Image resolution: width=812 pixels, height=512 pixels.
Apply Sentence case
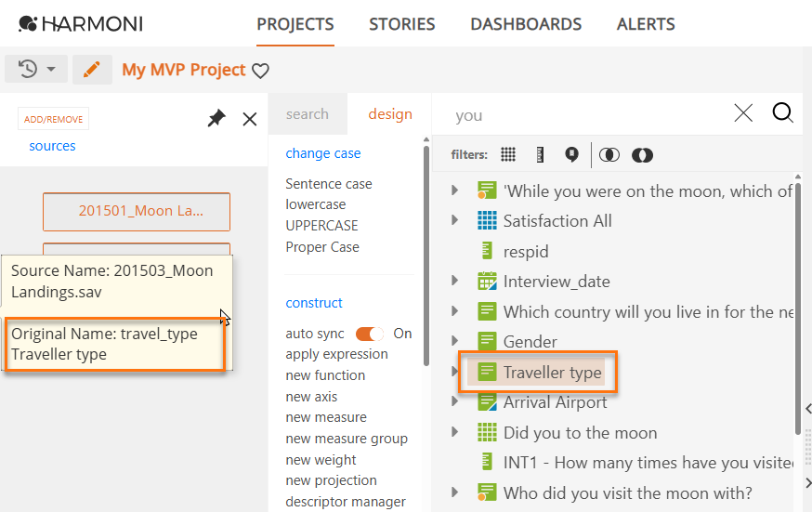328,184
